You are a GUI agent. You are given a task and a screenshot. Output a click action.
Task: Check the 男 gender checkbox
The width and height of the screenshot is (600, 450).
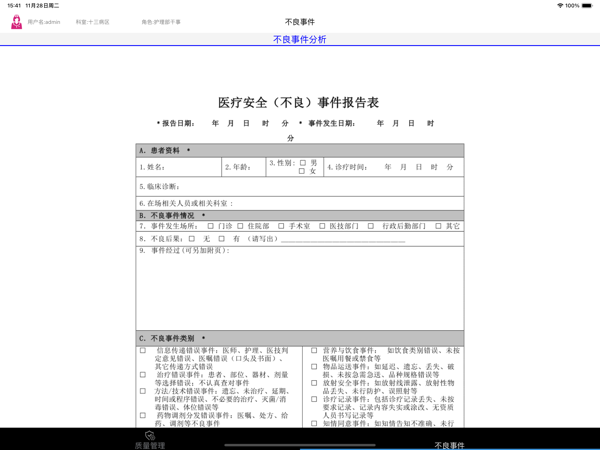click(303, 163)
